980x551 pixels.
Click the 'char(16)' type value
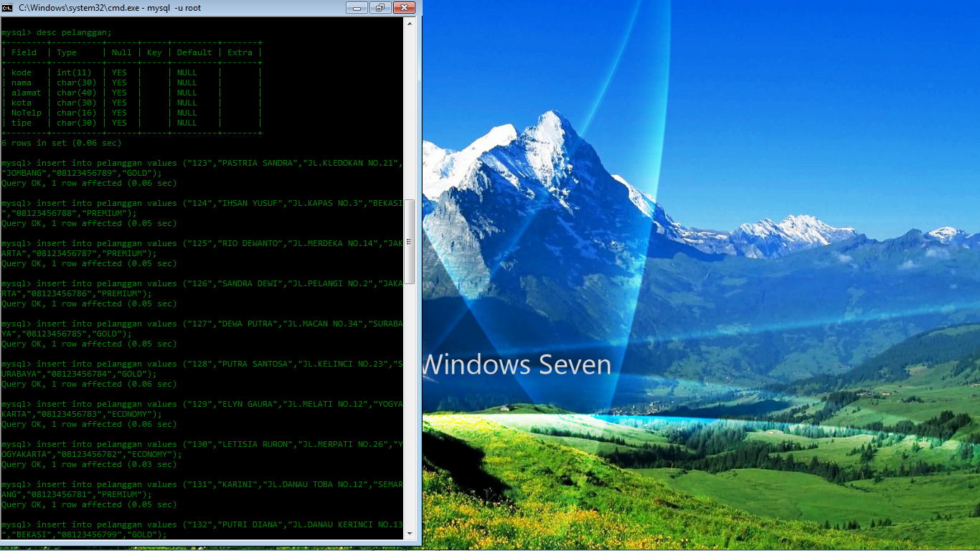point(77,113)
